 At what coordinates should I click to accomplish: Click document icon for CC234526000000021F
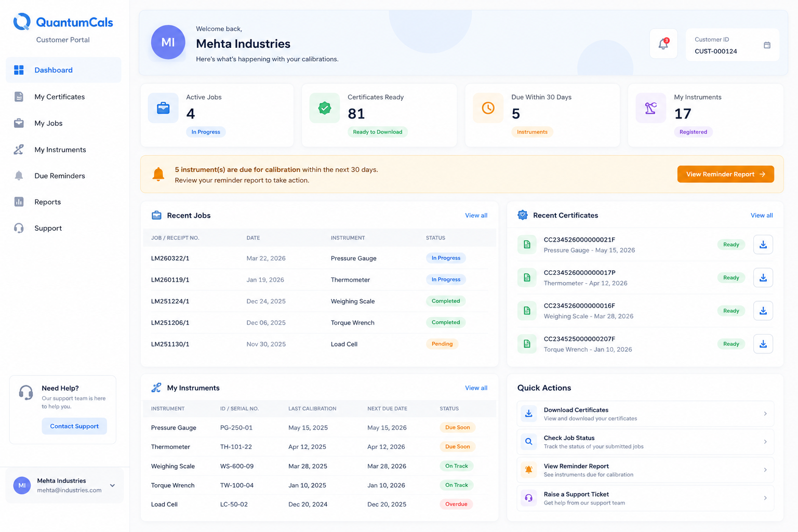coord(527,245)
